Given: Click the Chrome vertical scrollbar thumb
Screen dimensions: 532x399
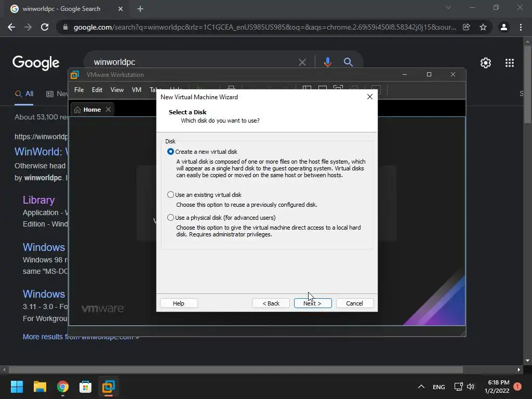Looking at the screenshot, I should tap(527, 84).
